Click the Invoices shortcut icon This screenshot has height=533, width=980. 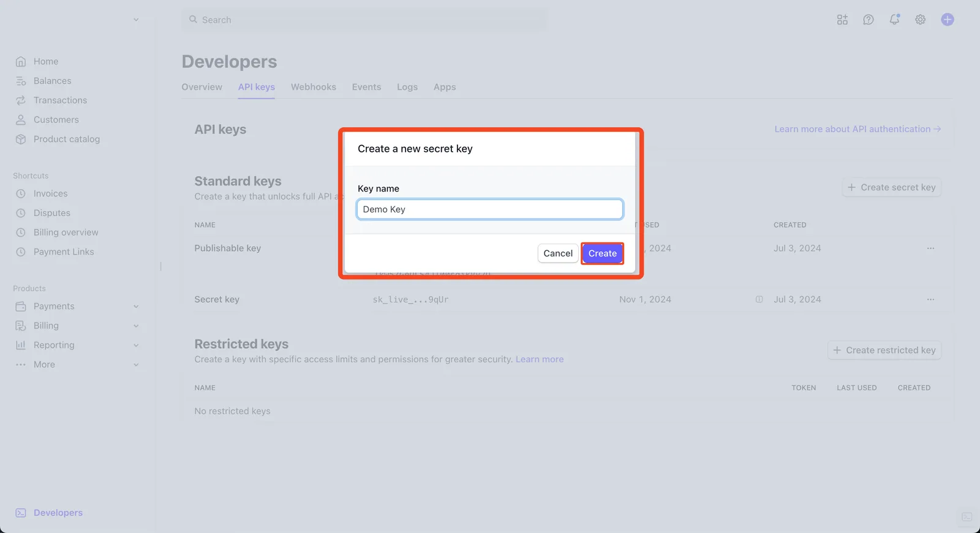coord(21,193)
